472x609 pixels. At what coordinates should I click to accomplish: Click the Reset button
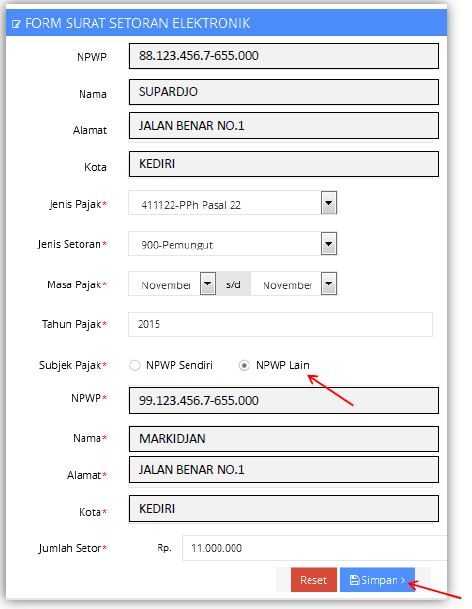pyautogui.click(x=314, y=580)
